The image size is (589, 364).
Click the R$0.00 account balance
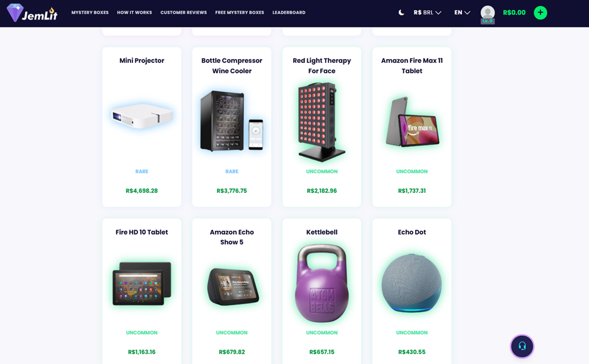(x=514, y=13)
